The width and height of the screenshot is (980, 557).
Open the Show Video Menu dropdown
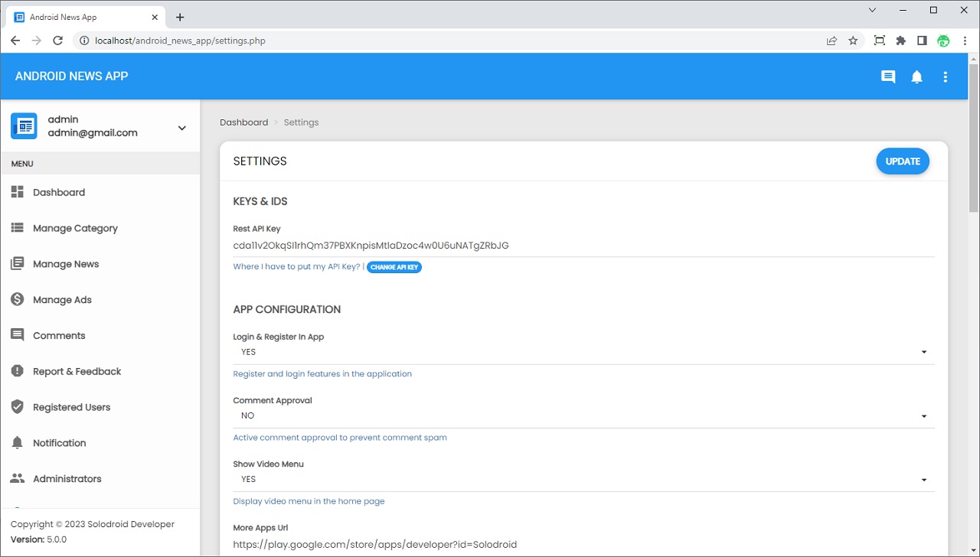coord(583,479)
